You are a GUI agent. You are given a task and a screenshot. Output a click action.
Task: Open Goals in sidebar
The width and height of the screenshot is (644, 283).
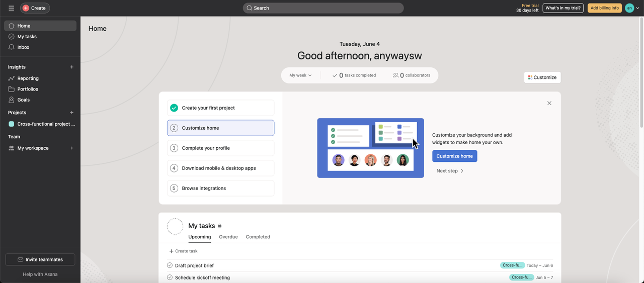pos(40,100)
